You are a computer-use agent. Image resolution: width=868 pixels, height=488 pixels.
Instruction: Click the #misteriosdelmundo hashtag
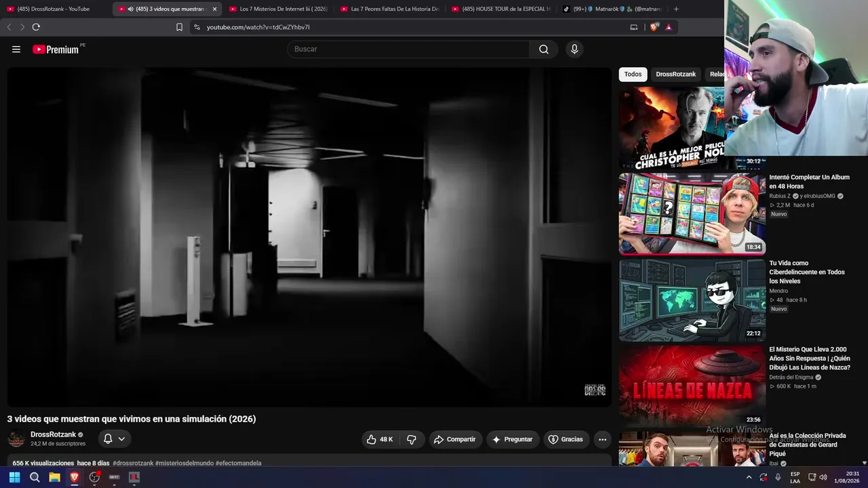(184, 463)
